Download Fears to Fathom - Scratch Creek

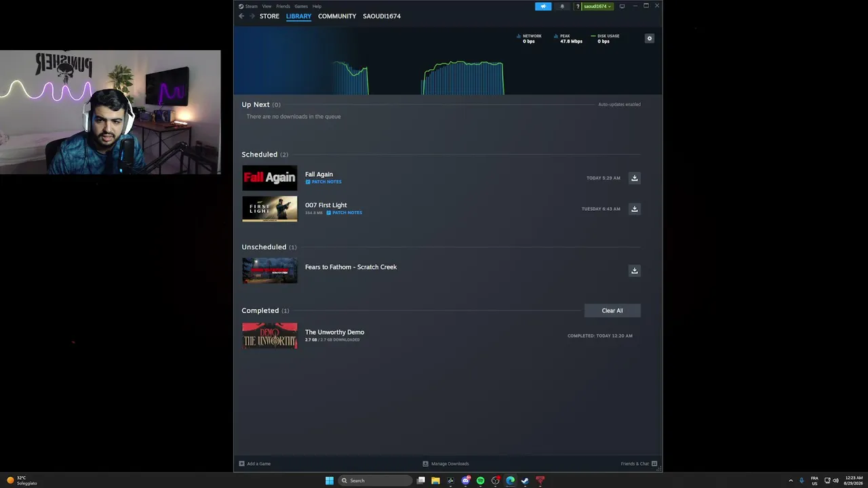(635, 270)
